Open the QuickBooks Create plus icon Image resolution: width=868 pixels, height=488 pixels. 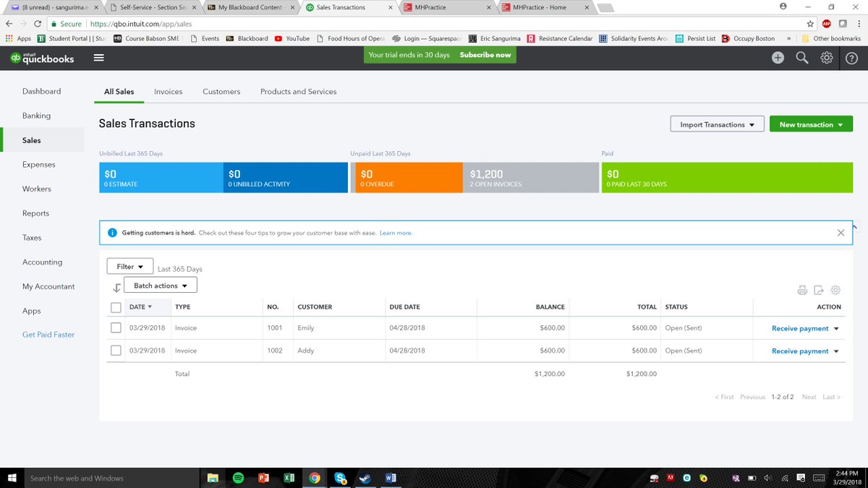click(x=778, y=58)
